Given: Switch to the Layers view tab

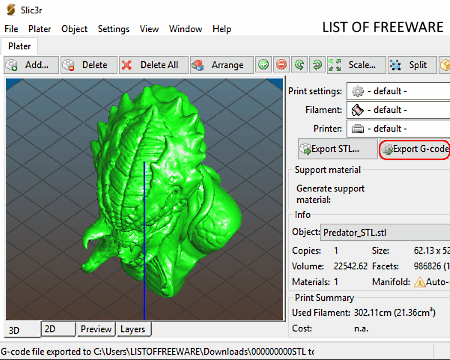Looking at the screenshot, I should pos(133,329).
